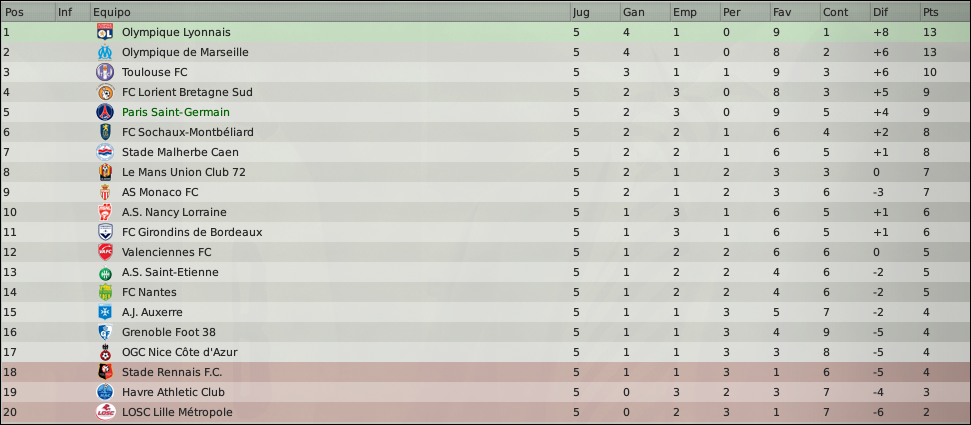Click the FC Girondins de Bordeaux crest
971x425 pixels.
point(105,232)
